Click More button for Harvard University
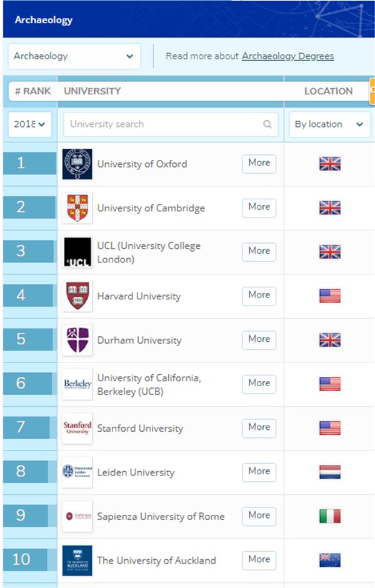This screenshot has width=375, height=588. click(259, 296)
